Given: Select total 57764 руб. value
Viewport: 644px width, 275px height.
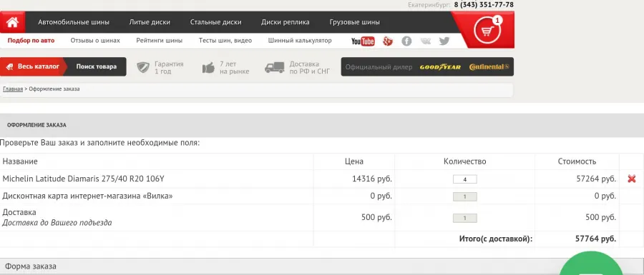Looking at the screenshot, I should [596, 239].
